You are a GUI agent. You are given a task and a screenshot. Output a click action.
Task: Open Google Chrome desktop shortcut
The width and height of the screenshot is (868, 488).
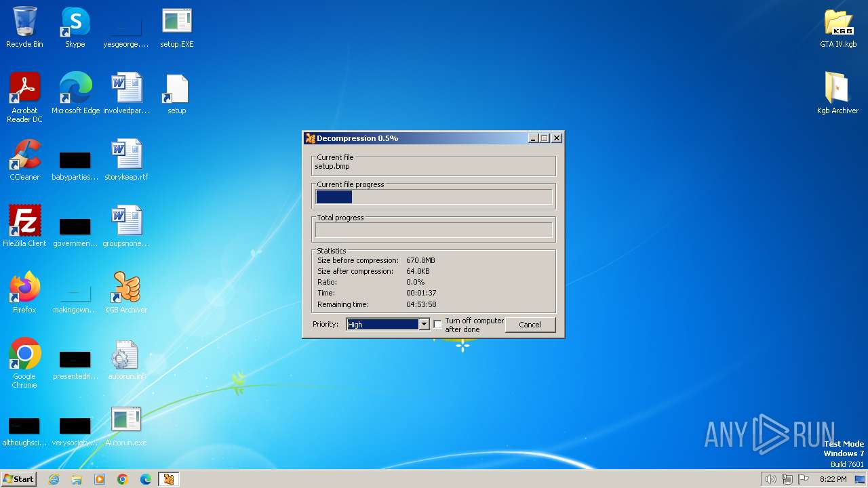click(x=24, y=363)
